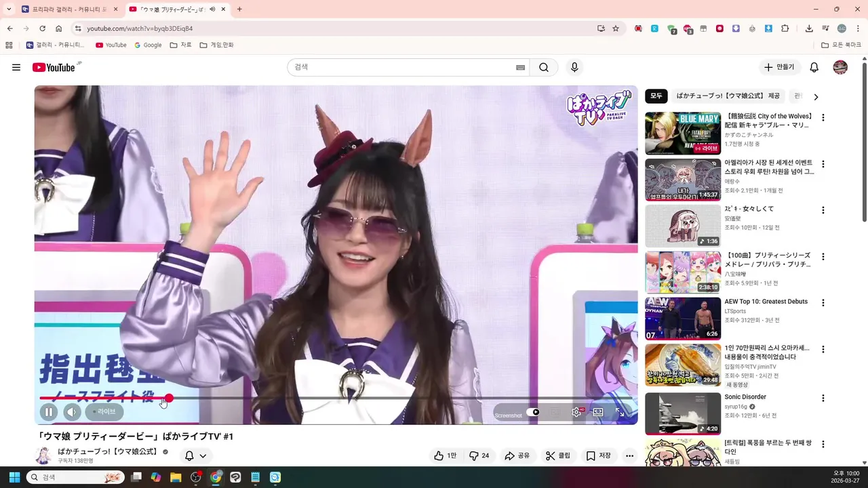Screen dimensions: 868x488
Task: Share the video with 공유
Action: 517,455
